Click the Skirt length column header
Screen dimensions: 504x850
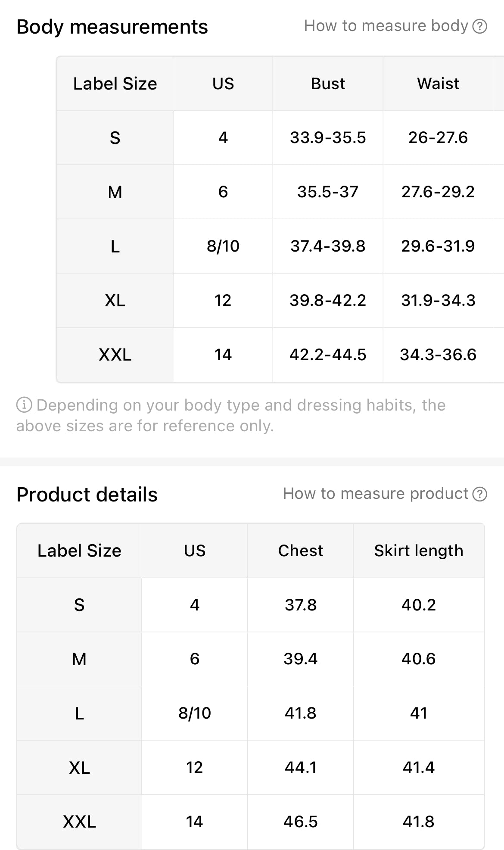[418, 551]
